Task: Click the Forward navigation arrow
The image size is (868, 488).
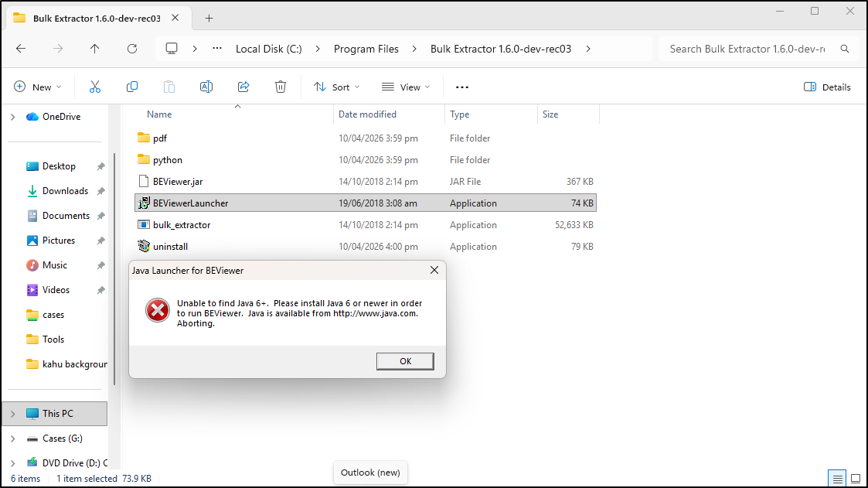Action: click(58, 49)
